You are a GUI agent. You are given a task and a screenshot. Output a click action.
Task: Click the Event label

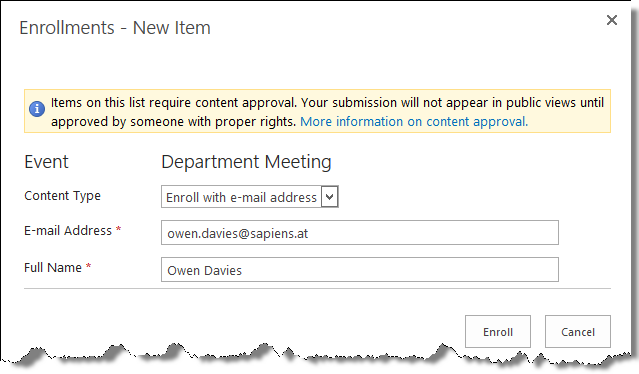46,162
